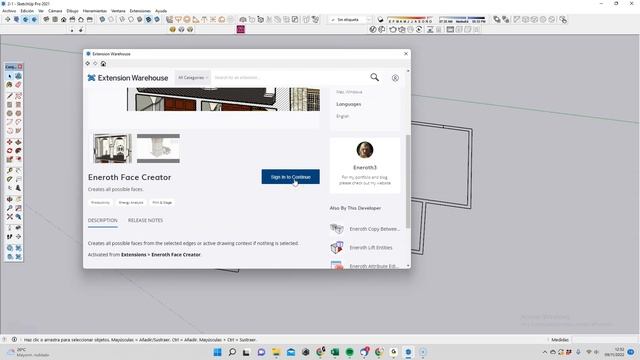
Task: Click the search magnifier in Extension Warehouse
Action: (x=374, y=77)
